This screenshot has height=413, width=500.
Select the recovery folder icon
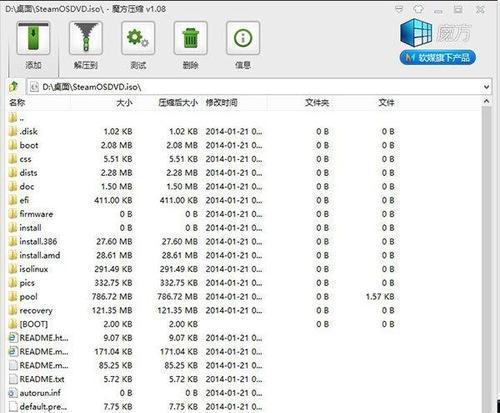pos(13,311)
